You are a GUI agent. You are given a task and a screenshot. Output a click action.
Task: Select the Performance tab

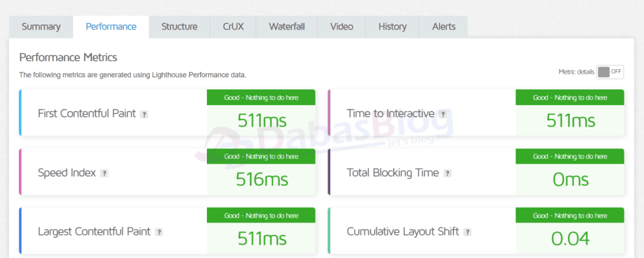[111, 26]
